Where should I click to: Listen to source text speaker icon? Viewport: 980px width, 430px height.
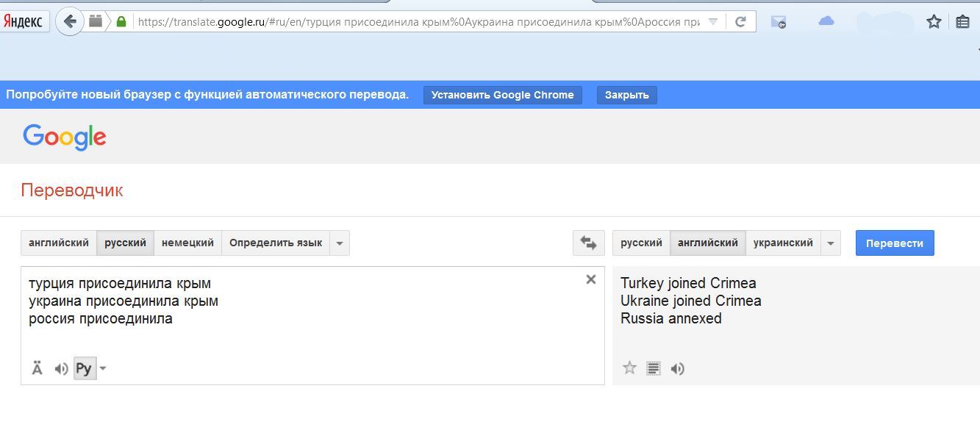62,369
